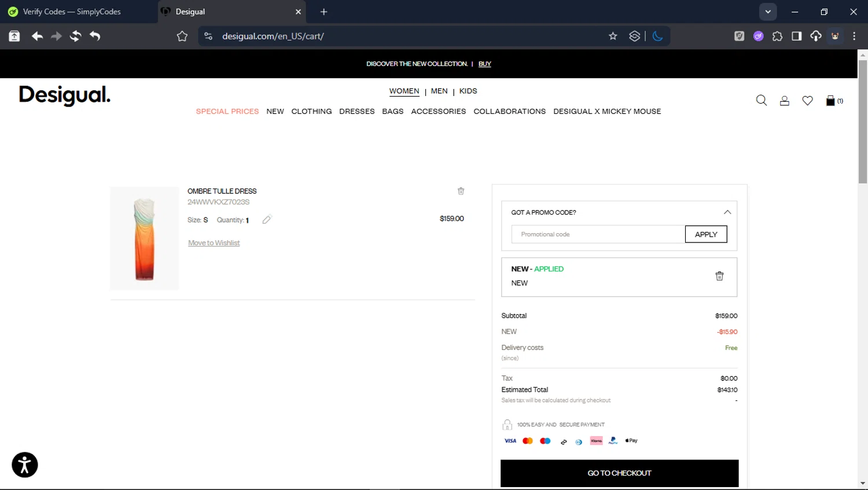Image resolution: width=868 pixels, height=490 pixels.
Task: Reload the page with refresh icon
Action: [75, 36]
